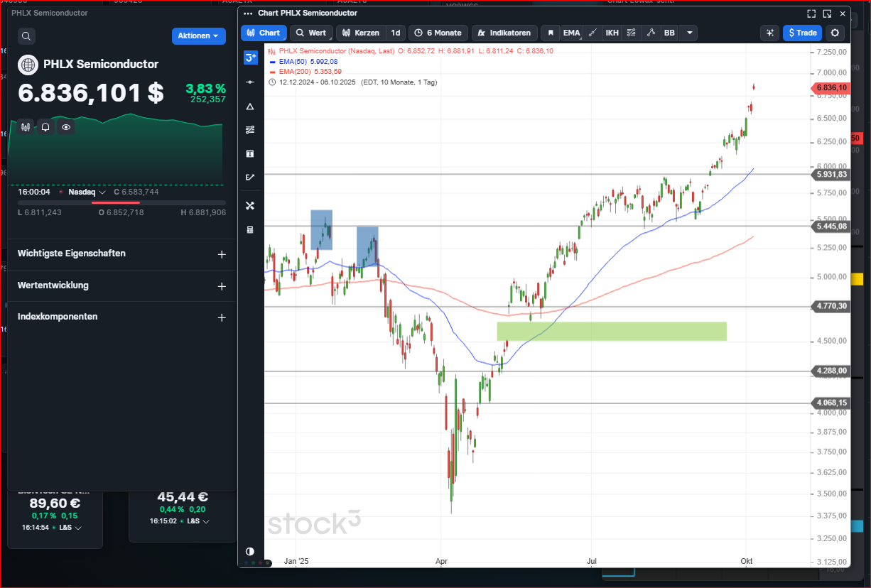This screenshot has height=588, width=871.
Task: Click the bookmark flag icon in toolbar
Action: point(549,33)
